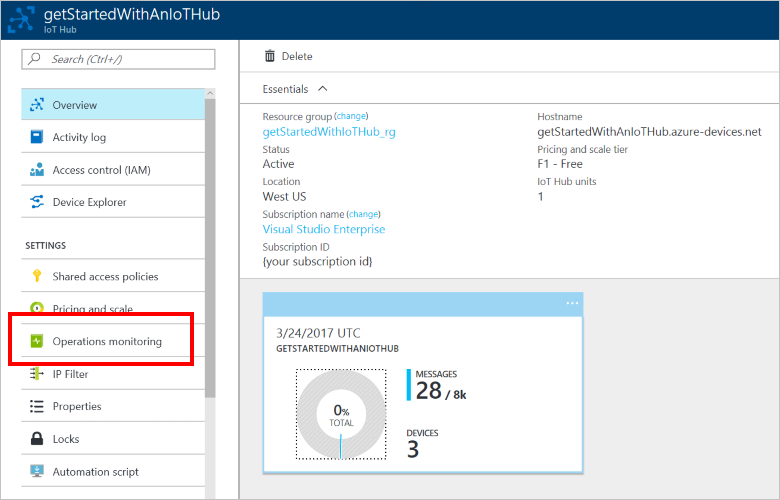Click the Active status value

(278, 164)
